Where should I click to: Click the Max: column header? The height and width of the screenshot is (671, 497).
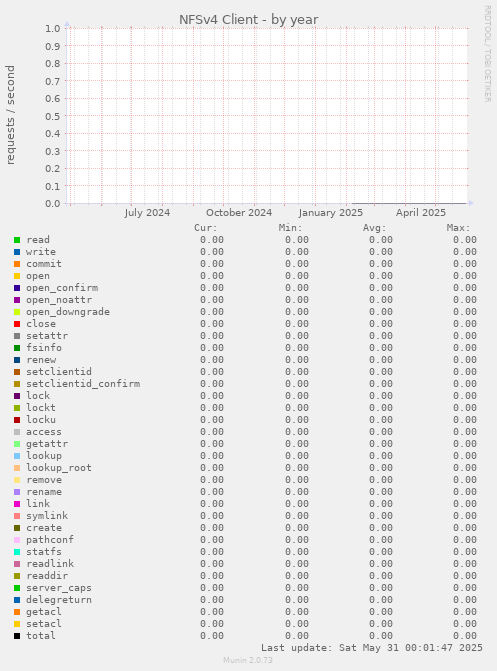point(458,228)
